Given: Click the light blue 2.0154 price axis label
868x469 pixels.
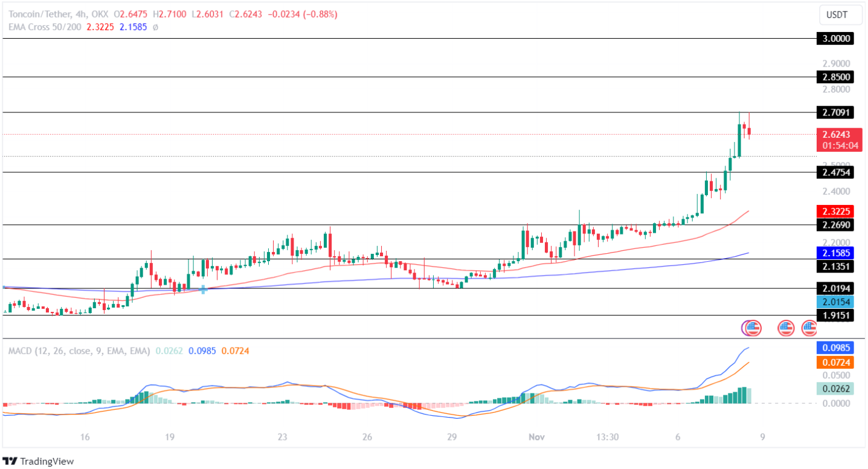Looking at the screenshot, I should point(835,302).
